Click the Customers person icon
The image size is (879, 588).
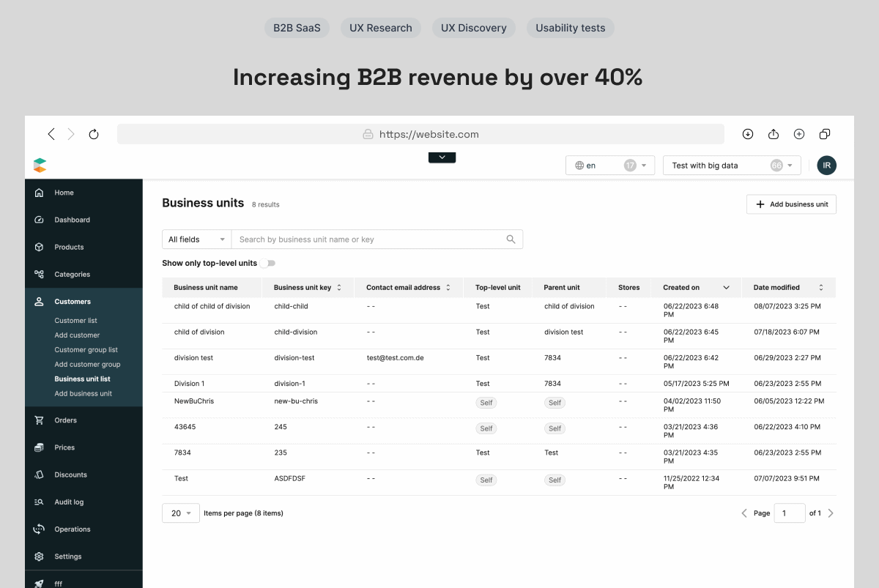click(39, 302)
